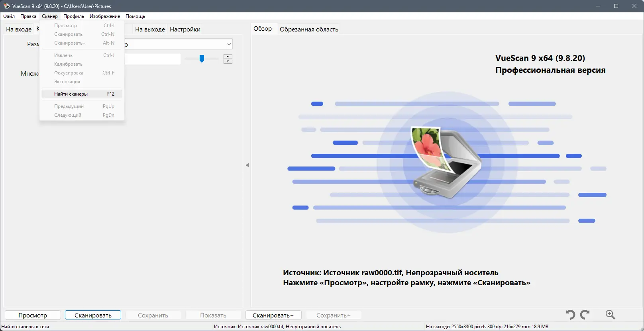Choose Предыдущий from the Сканер menu
This screenshot has height=331, width=644.
pyautogui.click(x=82, y=106)
